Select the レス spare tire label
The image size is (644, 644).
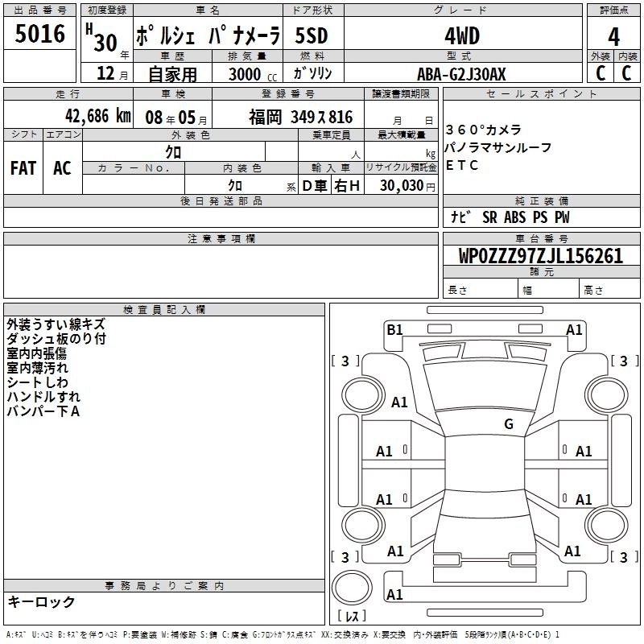point(352,616)
